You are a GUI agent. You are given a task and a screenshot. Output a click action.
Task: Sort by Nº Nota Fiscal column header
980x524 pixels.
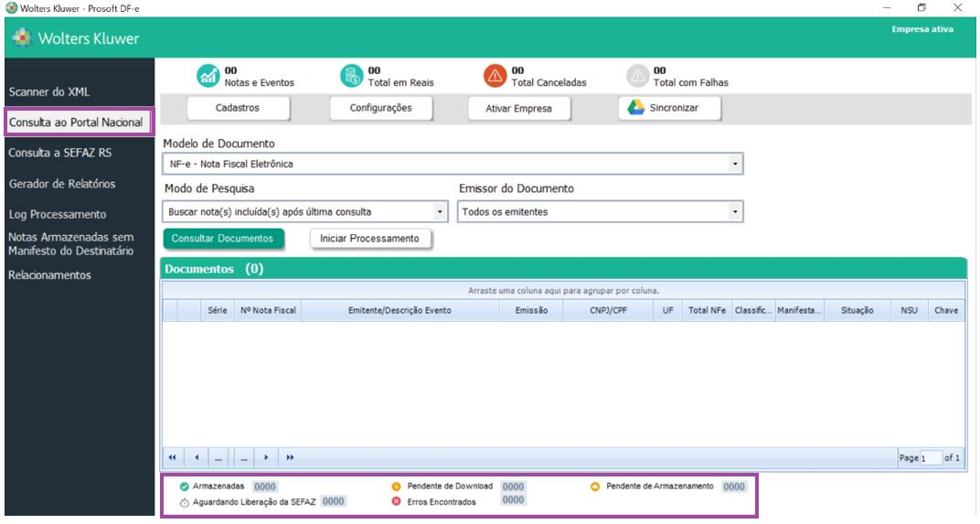click(268, 310)
